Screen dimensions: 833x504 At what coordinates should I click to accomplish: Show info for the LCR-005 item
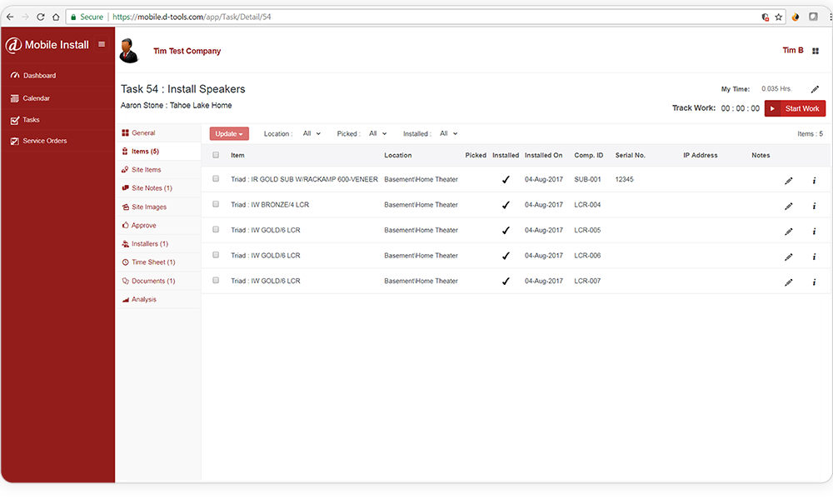click(814, 232)
